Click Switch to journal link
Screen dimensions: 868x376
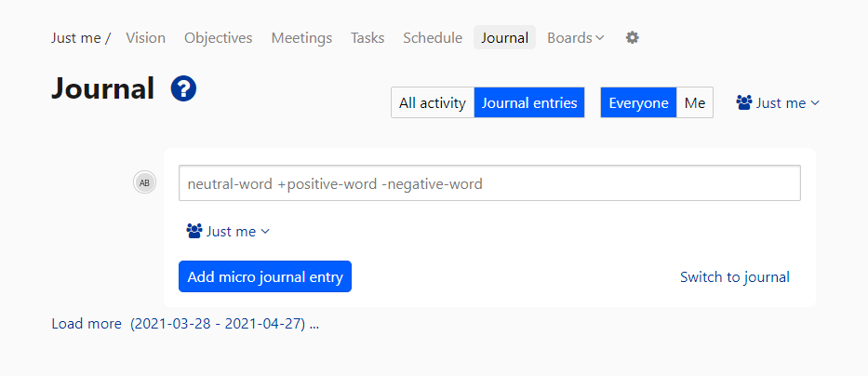tap(734, 276)
